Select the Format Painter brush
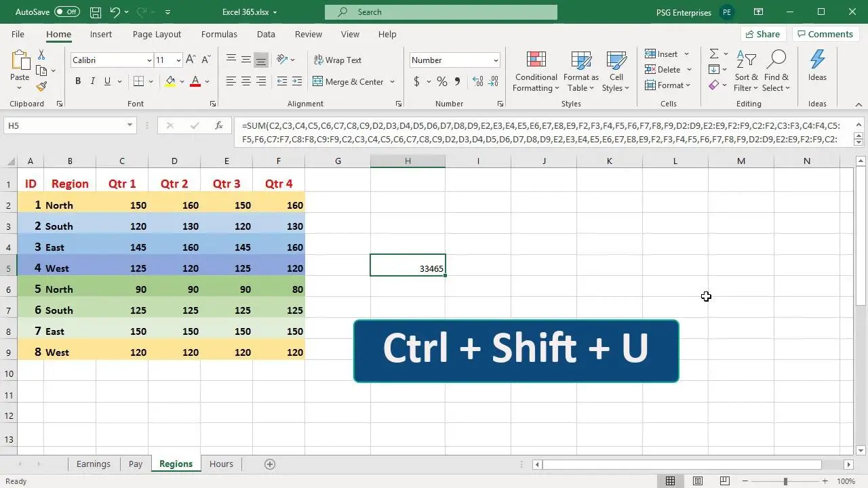Viewport: 868px width, 488px height. 41,86
